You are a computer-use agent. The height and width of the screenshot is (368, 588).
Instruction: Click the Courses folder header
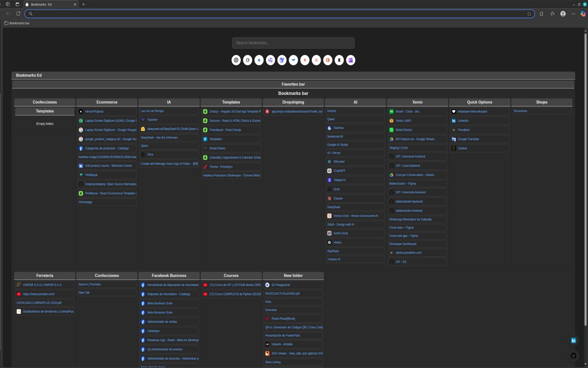pyautogui.click(x=231, y=276)
